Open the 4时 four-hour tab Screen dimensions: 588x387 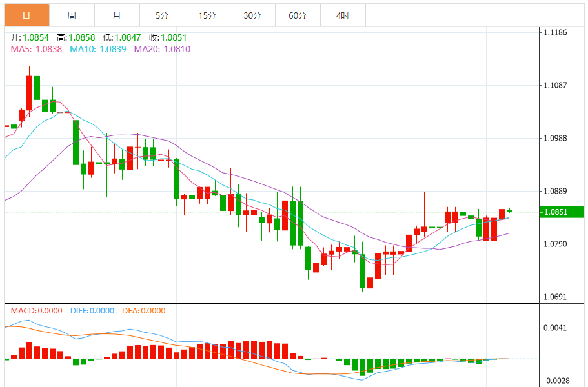coord(343,15)
